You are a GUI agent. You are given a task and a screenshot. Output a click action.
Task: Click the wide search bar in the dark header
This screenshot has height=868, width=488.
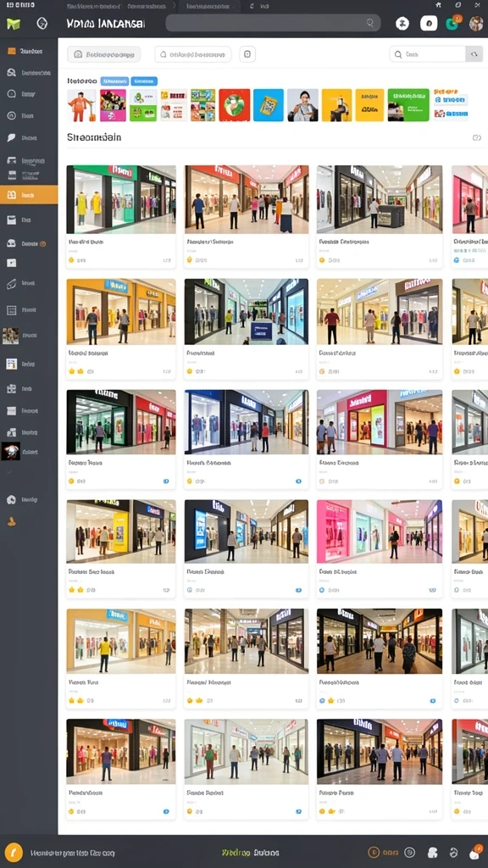[273, 23]
